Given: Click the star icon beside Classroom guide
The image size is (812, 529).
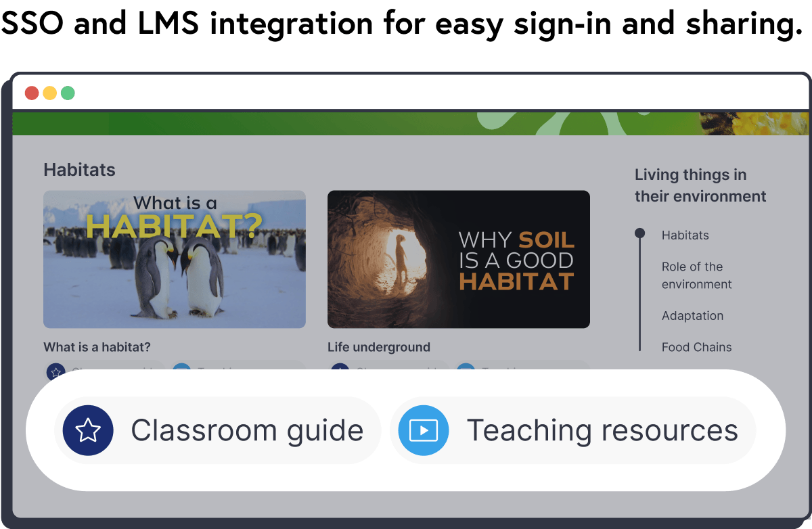Looking at the screenshot, I should click(x=88, y=430).
